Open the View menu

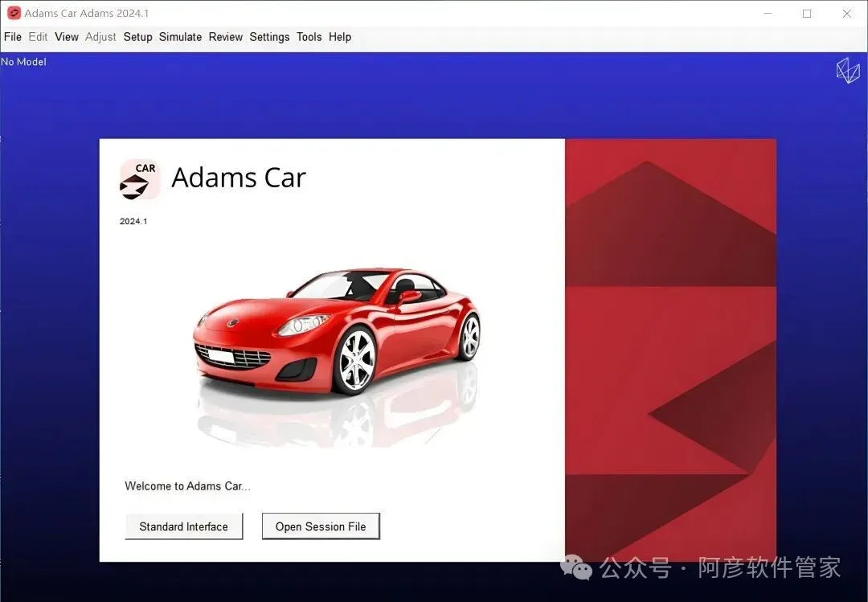(67, 37)
